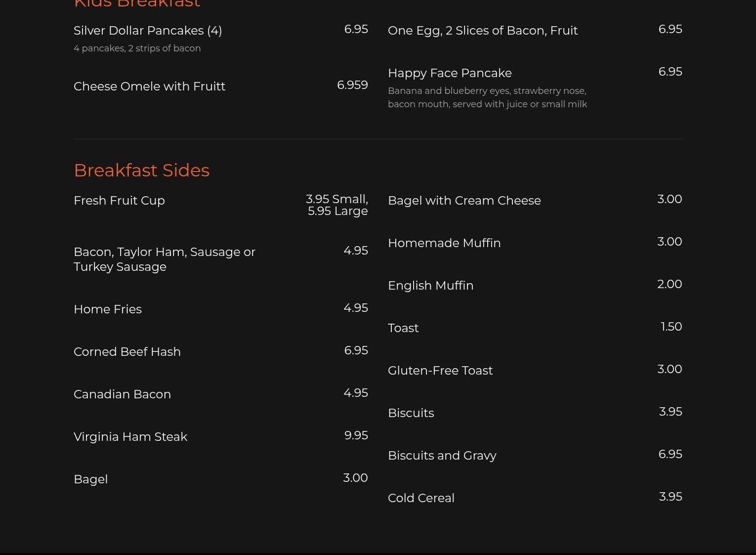This screenshot has width=756, height=555.
Task: Click the Breakfast Sides heading
Action: [x=141, y=170]
